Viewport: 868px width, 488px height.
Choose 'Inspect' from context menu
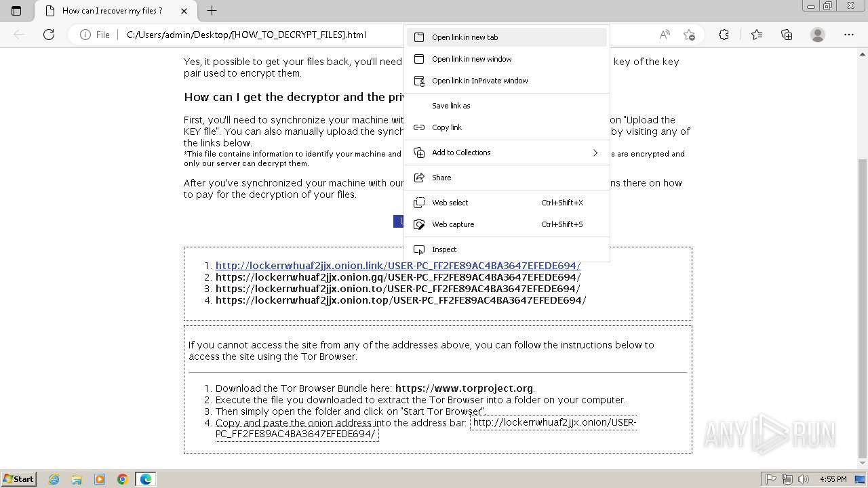507,249
